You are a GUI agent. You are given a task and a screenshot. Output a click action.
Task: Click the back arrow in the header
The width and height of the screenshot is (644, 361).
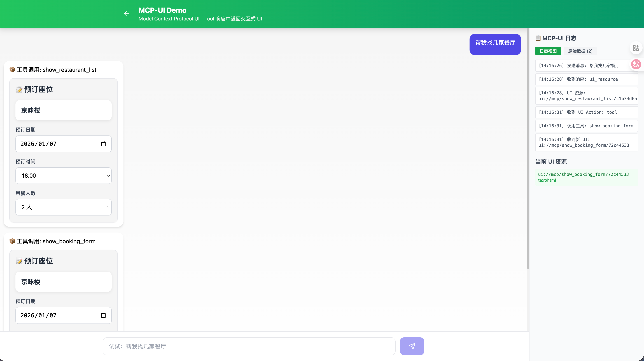click(126, 14)
